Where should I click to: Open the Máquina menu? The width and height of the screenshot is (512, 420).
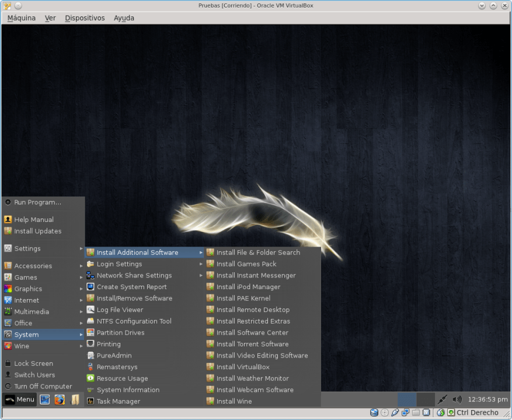coord(21,18)
